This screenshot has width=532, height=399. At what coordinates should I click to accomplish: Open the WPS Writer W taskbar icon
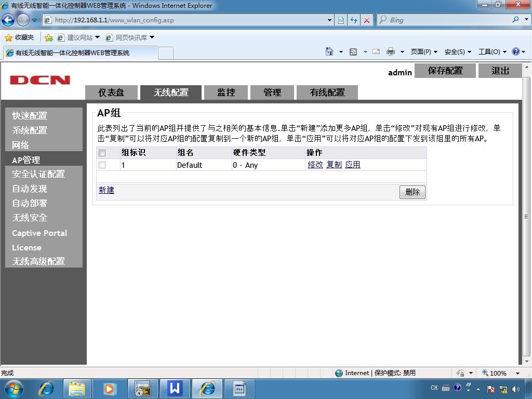coord(175,389)
